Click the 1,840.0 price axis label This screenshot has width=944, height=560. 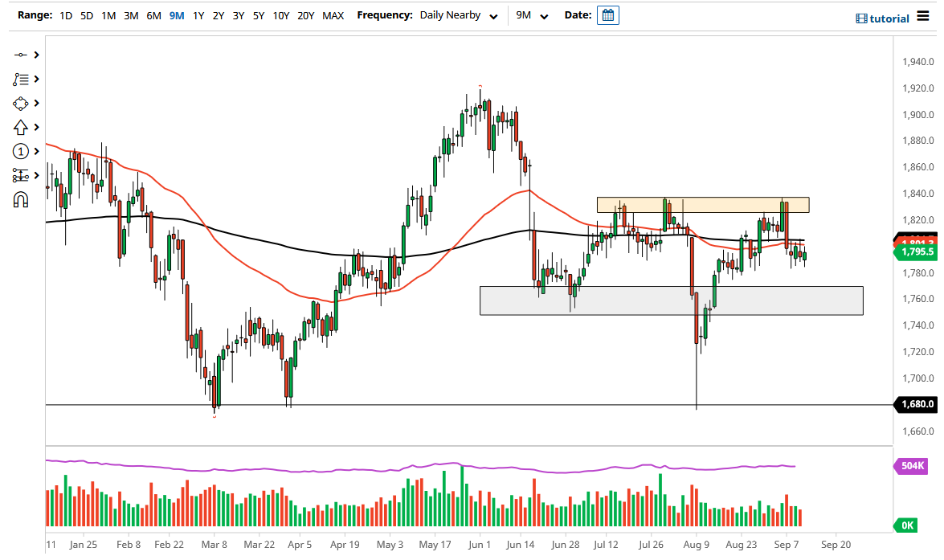point(918,194)
